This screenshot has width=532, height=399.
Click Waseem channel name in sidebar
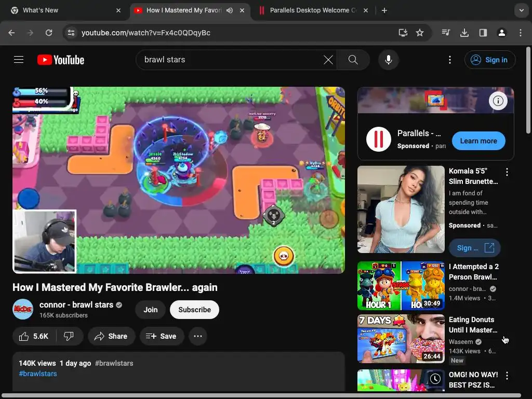coord(461,342)
